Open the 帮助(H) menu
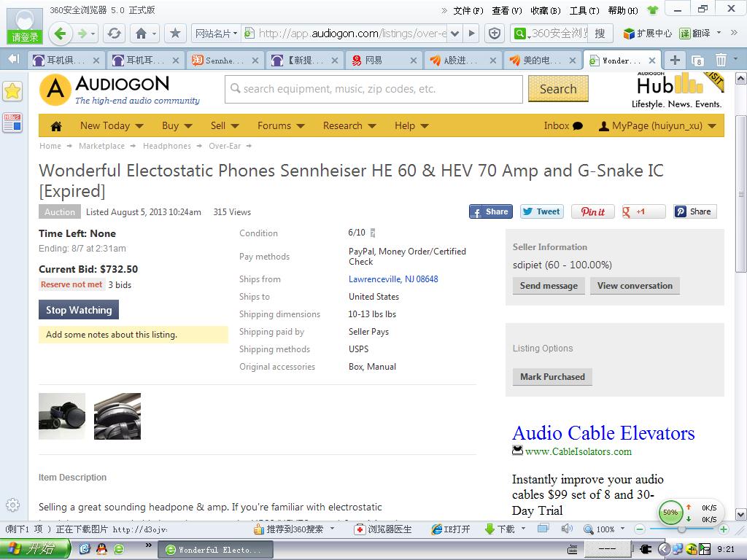747x560 pixels. (x=623, y=10)
